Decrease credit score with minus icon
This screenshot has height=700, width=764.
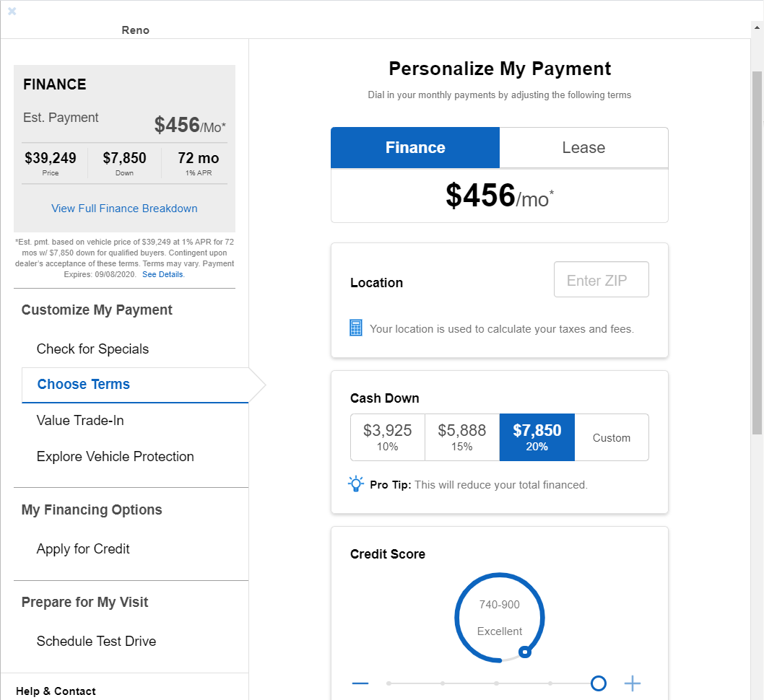point(360,683)
